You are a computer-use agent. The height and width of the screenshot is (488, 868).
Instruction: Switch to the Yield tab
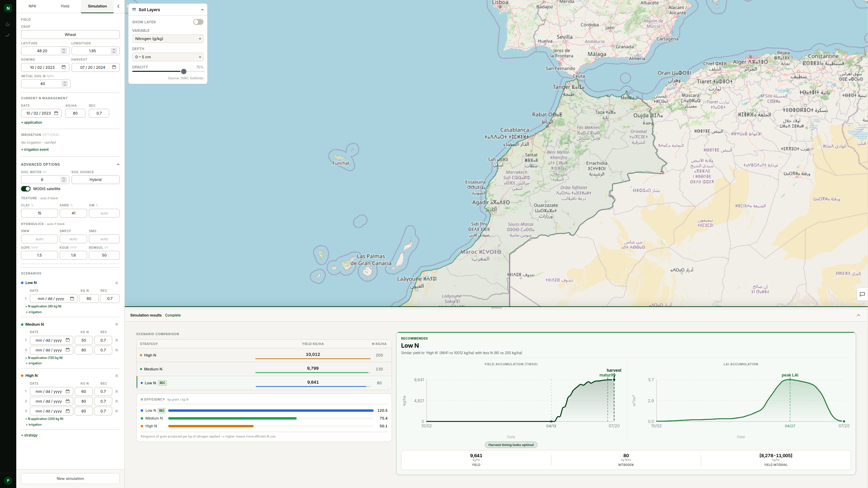point(65,6)
